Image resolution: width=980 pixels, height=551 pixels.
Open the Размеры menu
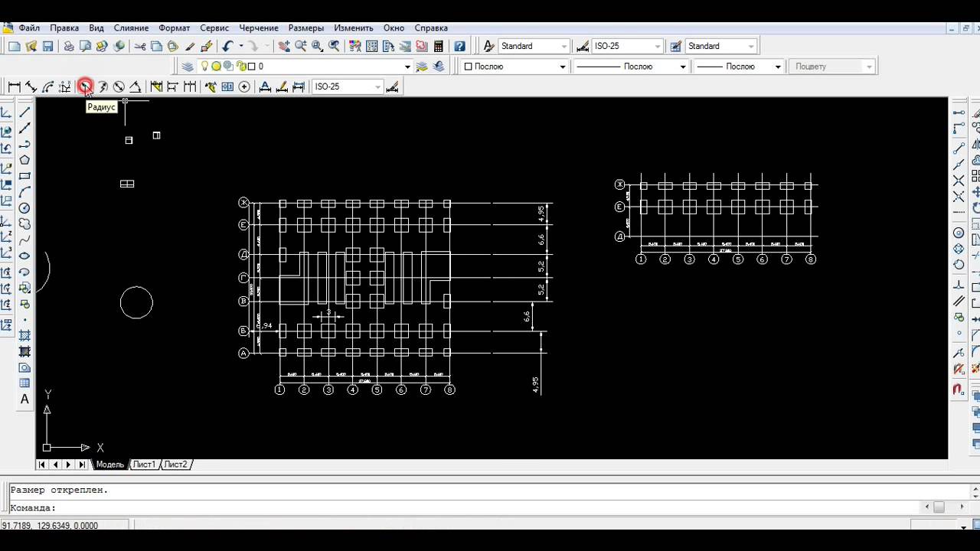tap(307, 28)
